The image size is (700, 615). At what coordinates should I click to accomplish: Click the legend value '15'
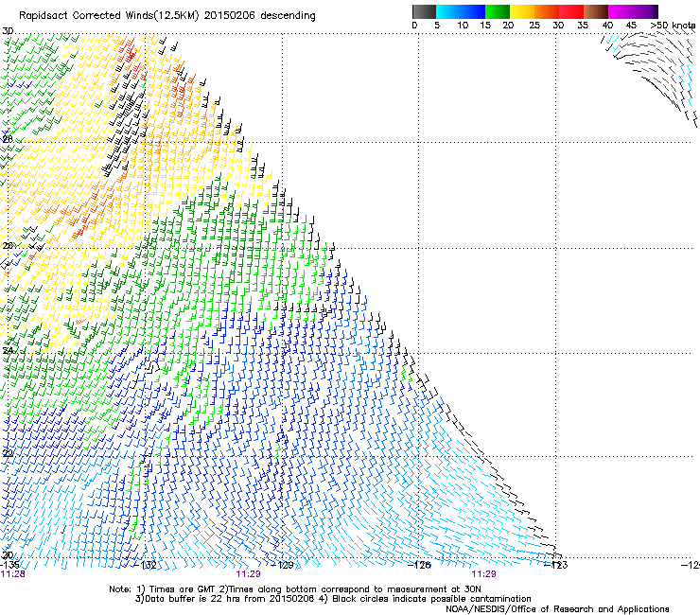485,26
